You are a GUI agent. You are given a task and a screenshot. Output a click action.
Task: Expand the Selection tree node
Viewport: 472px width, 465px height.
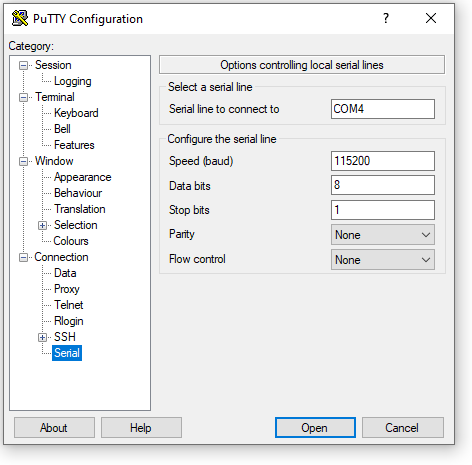(42, 225)
